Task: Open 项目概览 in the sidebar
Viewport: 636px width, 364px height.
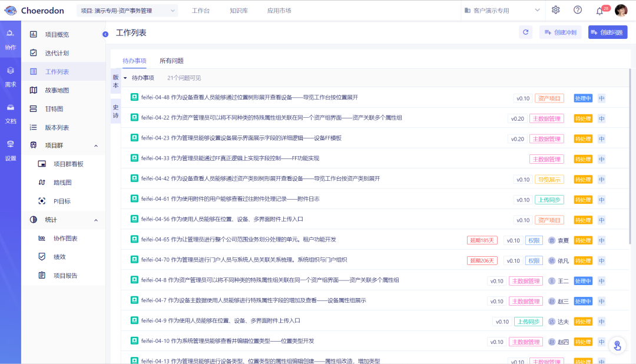Action: 63,35
